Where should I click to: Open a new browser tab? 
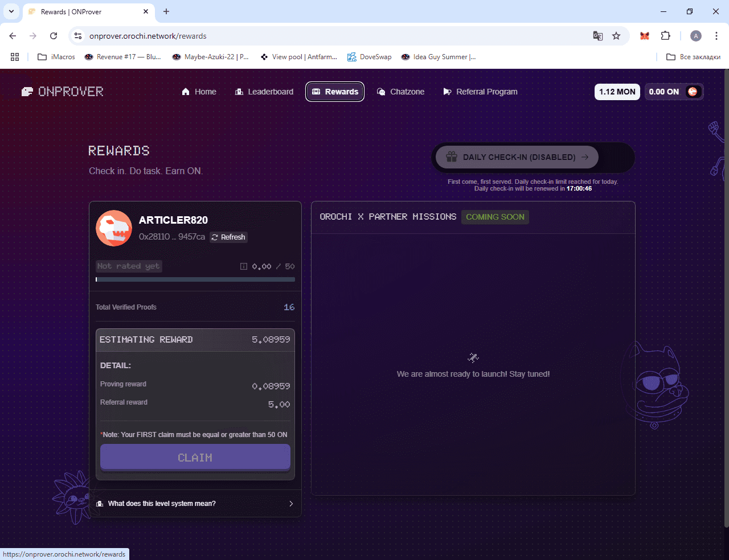point(166,11)
